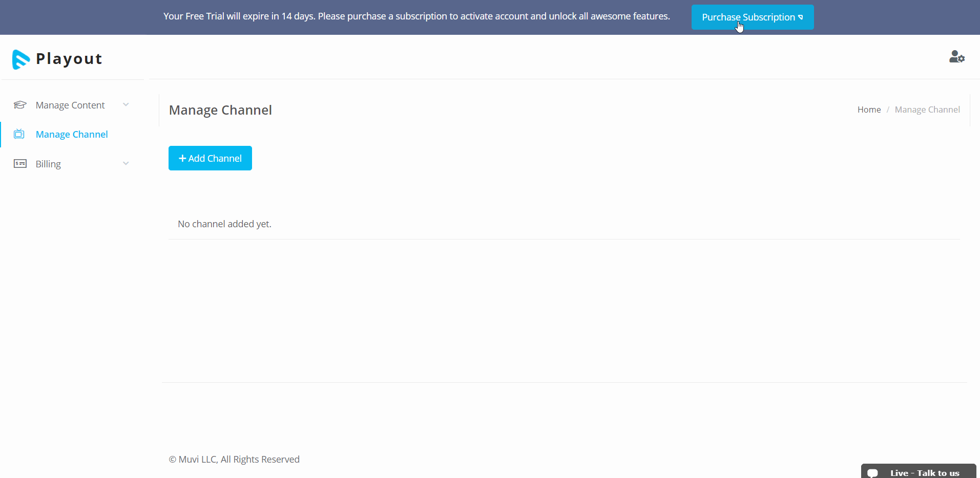Click the free trial expiry notice text

(x=416, y=16)
